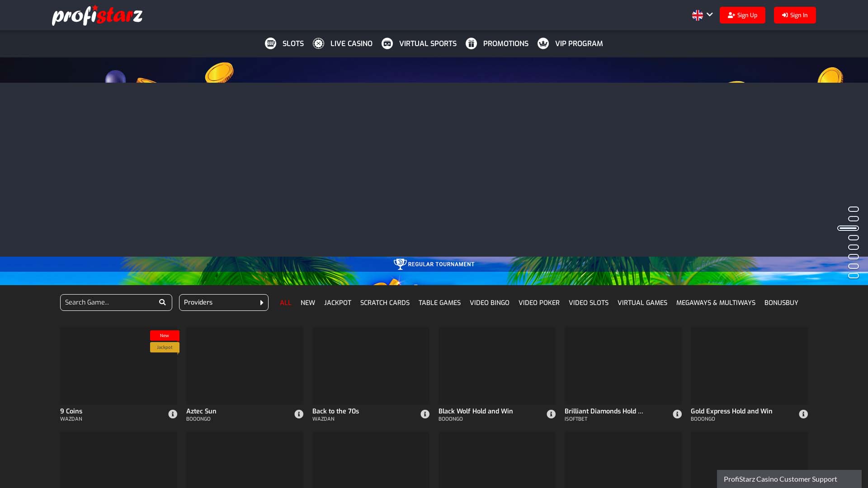Expand the Providers dropdown list
The image size is (868, 488).
coord(223,302)
